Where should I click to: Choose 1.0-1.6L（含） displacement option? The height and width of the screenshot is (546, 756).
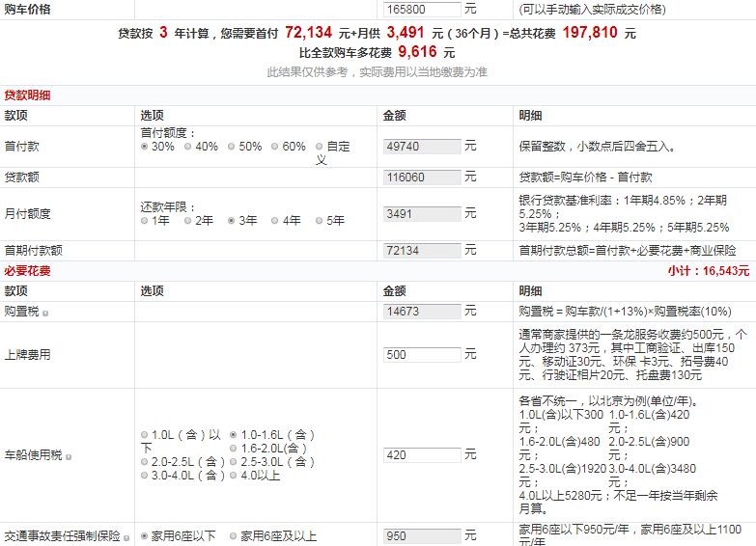[234, 435]
